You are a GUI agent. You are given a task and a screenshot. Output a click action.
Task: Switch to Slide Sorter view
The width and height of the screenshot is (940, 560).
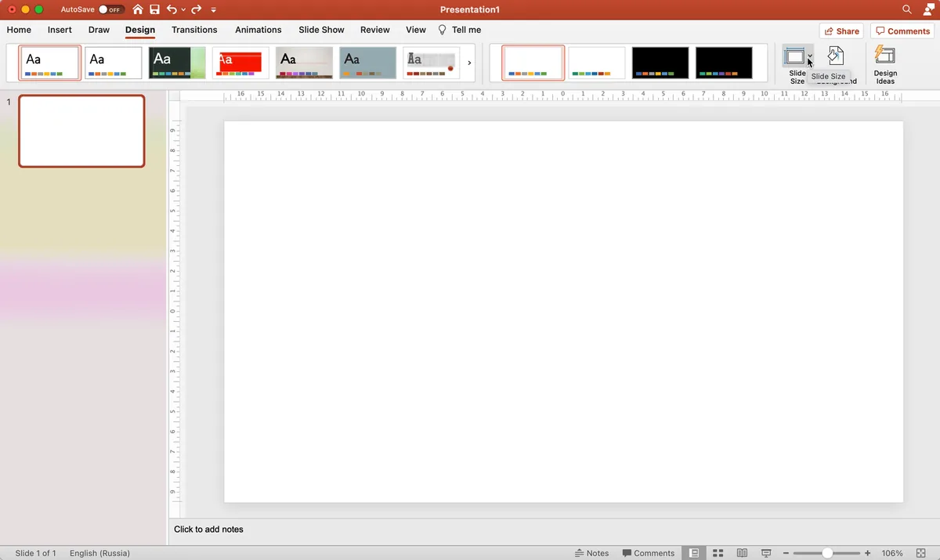pyautogui.click(x=718, y=553)
